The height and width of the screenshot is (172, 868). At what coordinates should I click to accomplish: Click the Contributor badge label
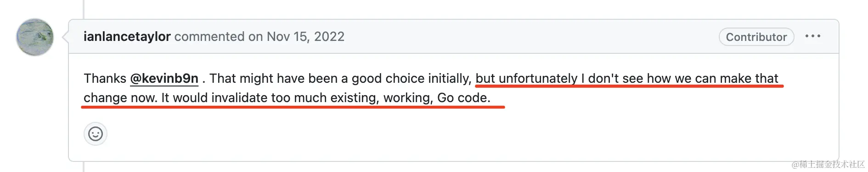coord(756,37)
